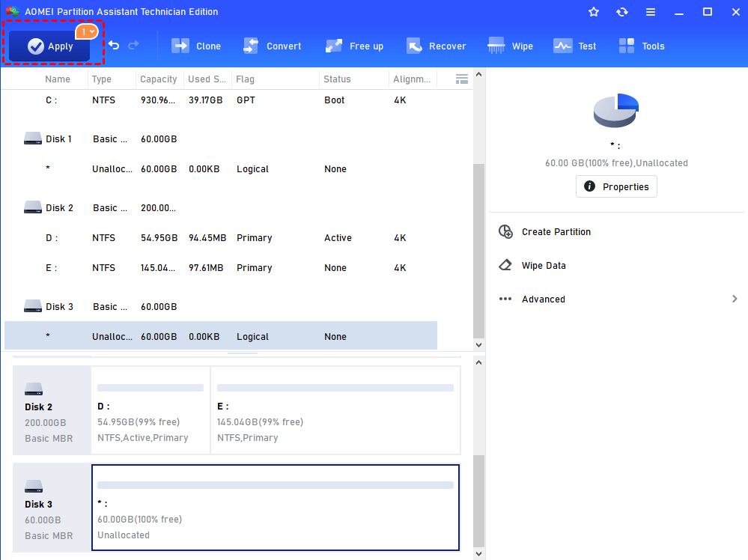Screen dimensions: 748x560
Task: Open the pending operations badge dropdown
Action: [87, 32]
